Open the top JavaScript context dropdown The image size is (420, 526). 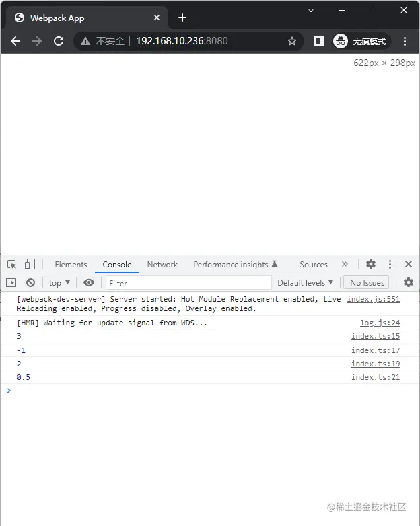point(59,283)
